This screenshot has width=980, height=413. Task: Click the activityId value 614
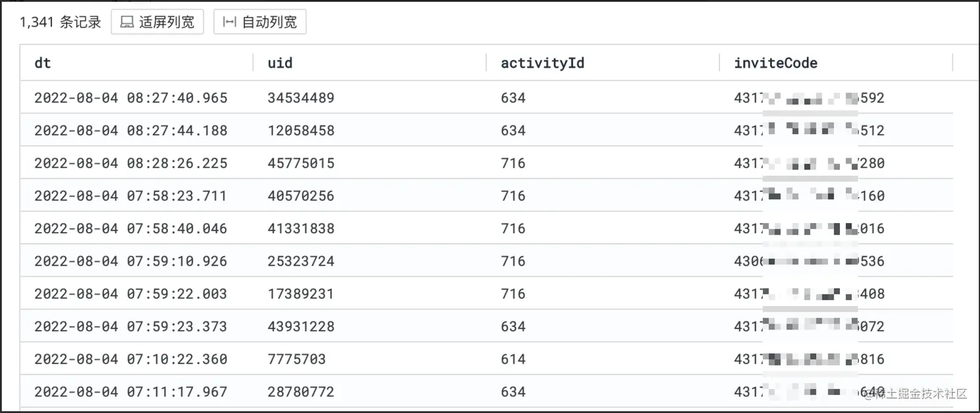coord(513,359)
